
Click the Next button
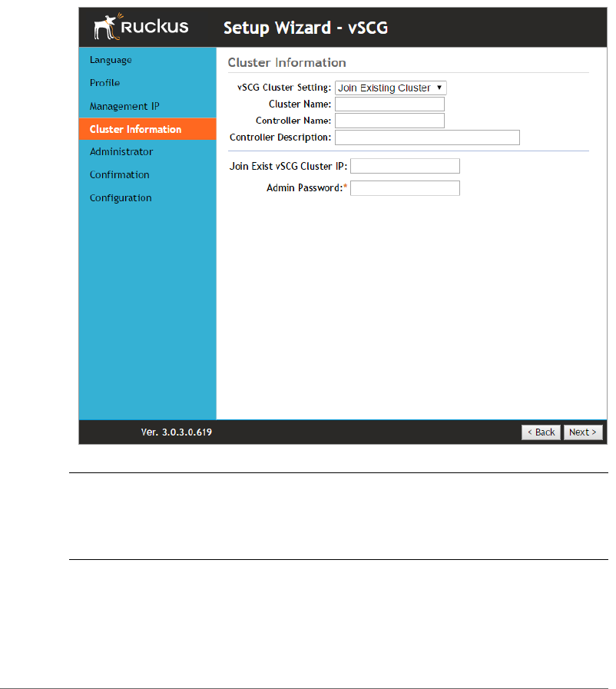pyautogui.click(x=583, y=432)
